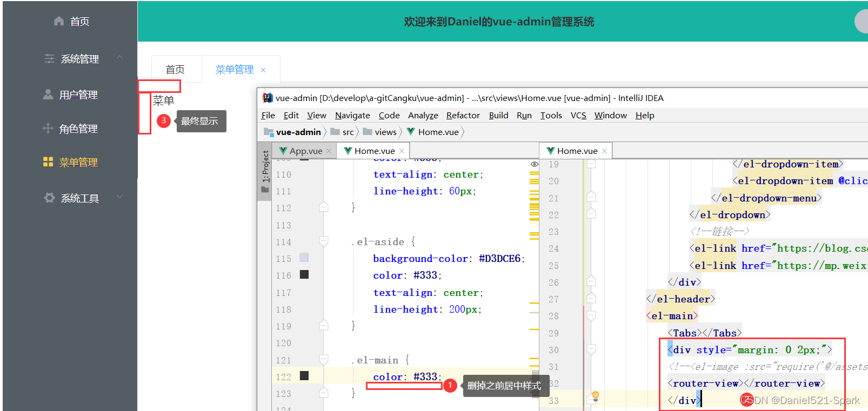The height and width of the screenshot is (411, 868).
Task: Collapse .el-aside block fold at line 114
Action: click(x=324, y=241)
